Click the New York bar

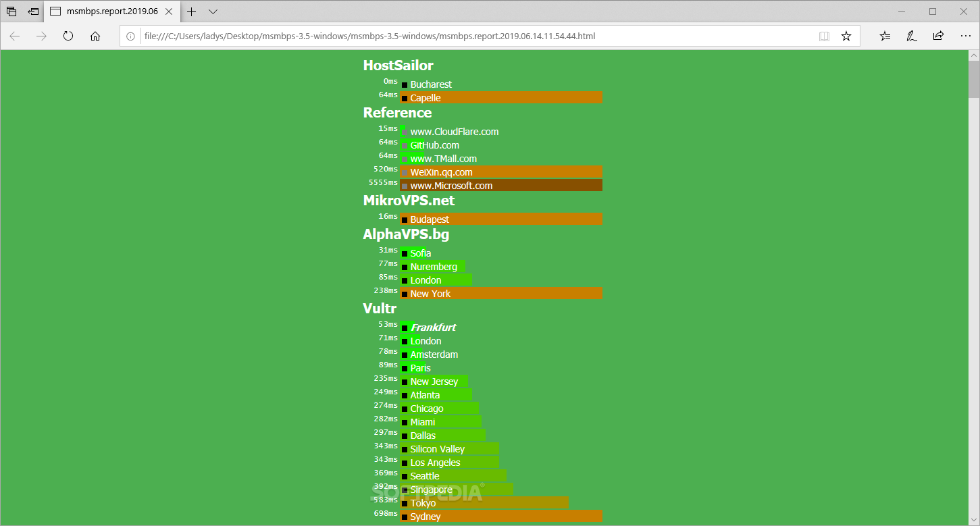tap(501, 294)
